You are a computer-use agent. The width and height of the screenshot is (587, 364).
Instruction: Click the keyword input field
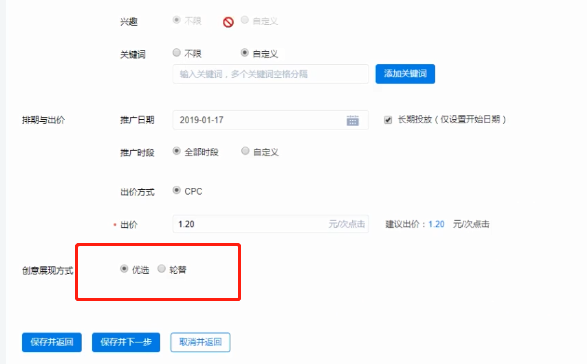(270, 74)
